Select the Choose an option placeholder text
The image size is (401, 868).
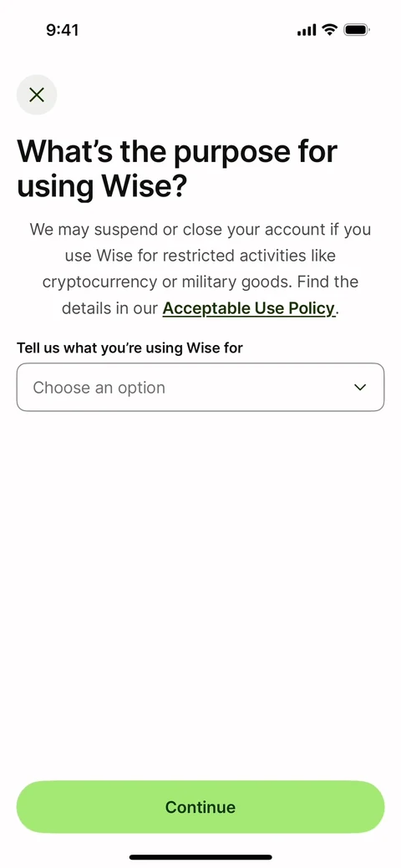click(99, 388)
